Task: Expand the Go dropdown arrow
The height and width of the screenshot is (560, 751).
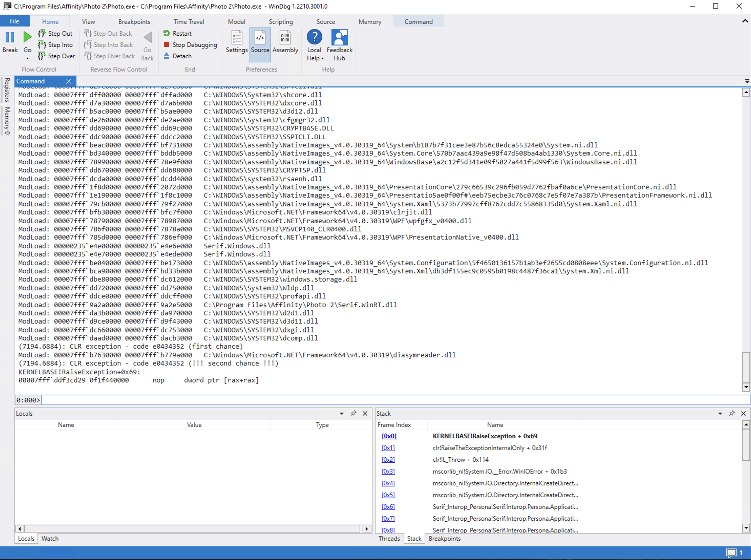Action: pos(27,59)
